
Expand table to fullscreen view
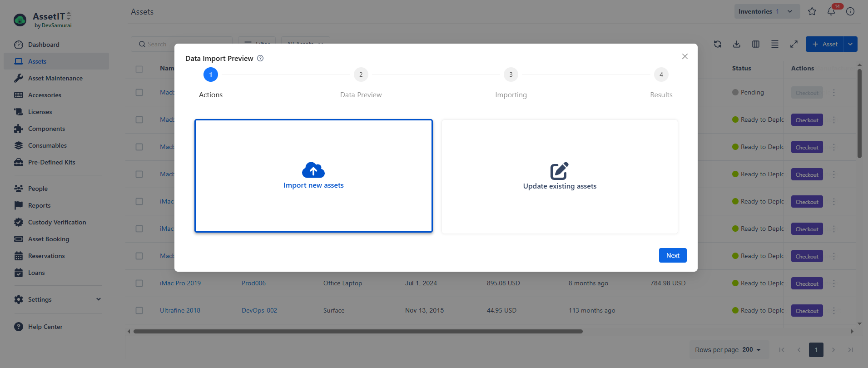794,44
